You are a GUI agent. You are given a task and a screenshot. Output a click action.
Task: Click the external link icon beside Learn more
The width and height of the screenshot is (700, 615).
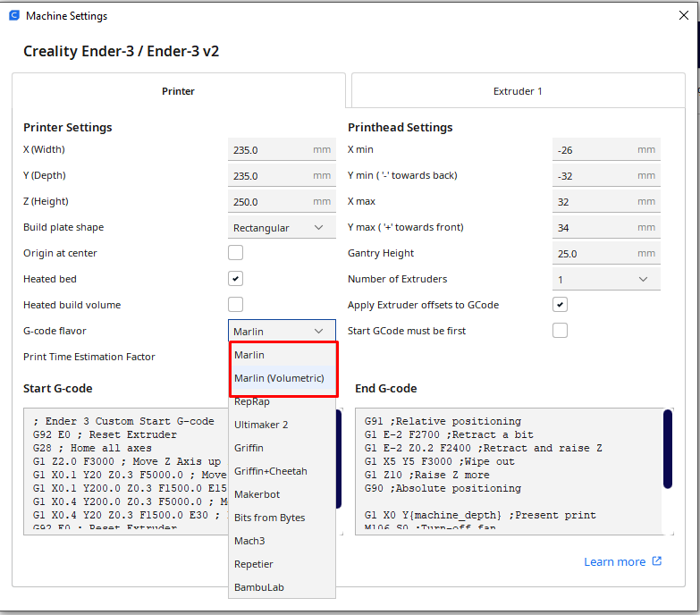tap(656, 561)
